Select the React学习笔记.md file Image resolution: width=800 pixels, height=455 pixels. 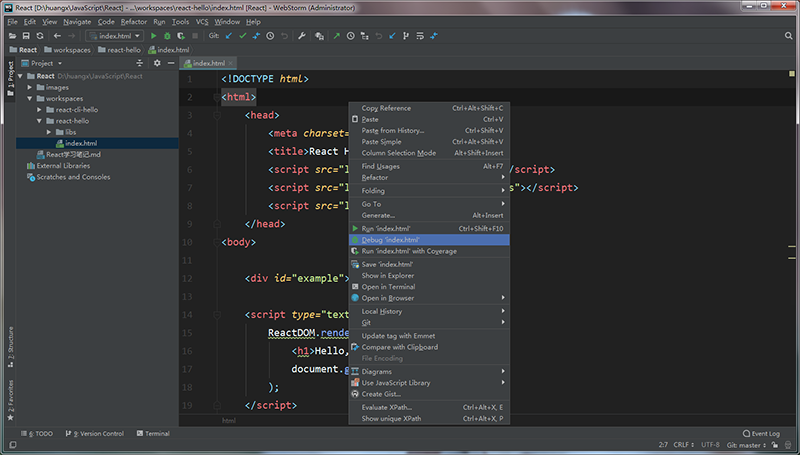point(69,155)
